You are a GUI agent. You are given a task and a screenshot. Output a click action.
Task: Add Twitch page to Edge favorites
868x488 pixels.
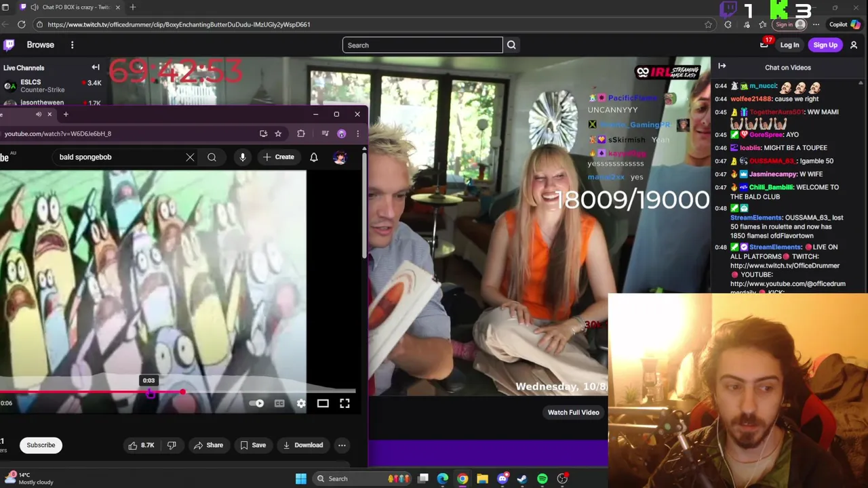click(709, 24)
